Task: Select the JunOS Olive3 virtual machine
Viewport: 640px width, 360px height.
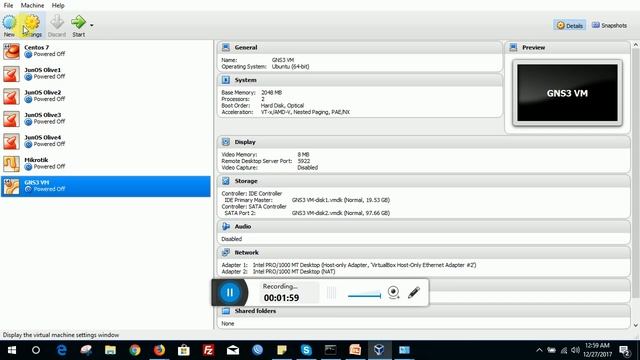Action: [x=106, y=118]
